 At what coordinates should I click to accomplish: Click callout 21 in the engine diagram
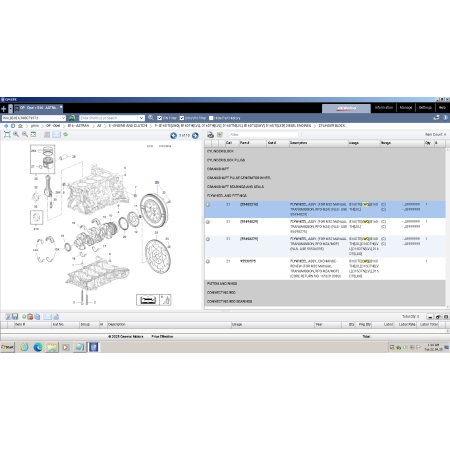click(157, 182)
